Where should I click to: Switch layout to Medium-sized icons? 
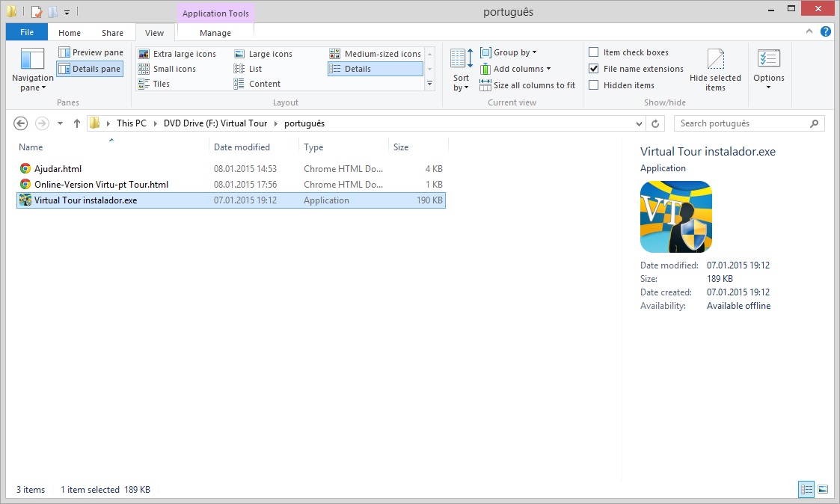(x=375, y=54)
